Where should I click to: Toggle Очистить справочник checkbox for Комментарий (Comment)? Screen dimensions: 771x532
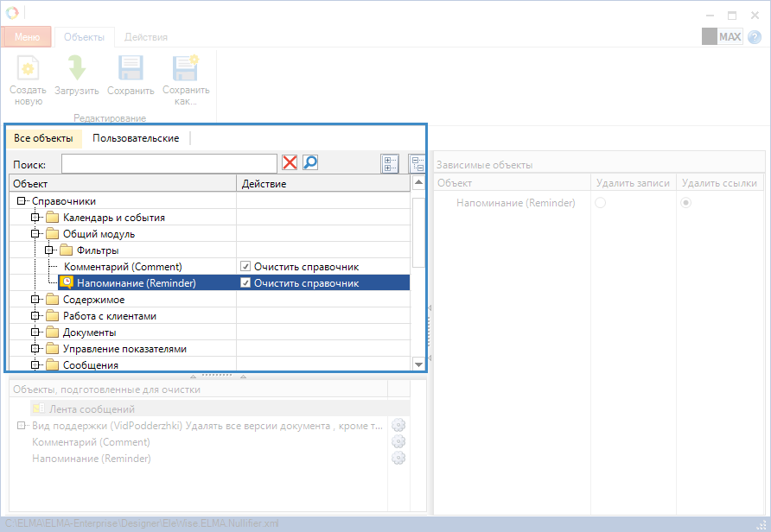click(246, 267)
